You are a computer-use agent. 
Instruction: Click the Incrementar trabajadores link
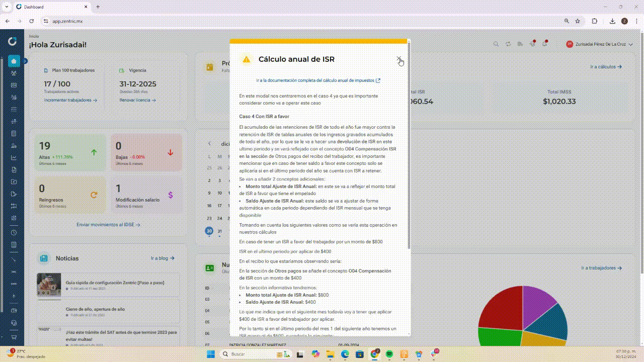tap(70, 100)
